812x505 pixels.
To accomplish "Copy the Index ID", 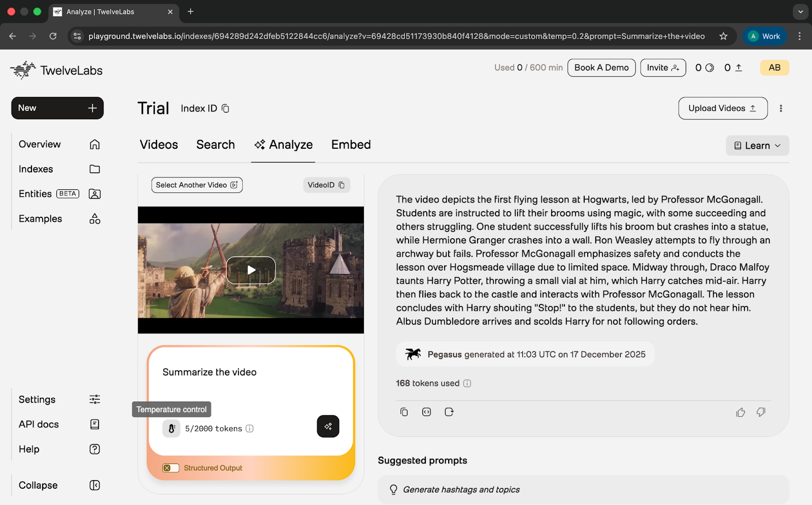I will (225, 109).
